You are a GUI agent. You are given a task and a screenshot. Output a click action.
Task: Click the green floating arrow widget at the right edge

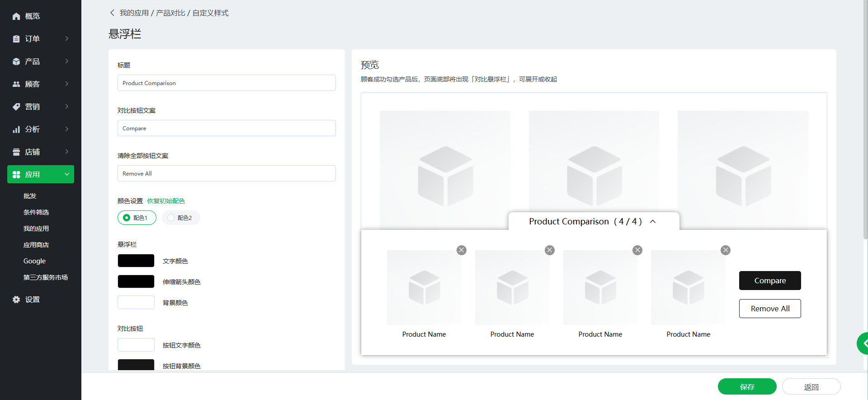[x=863, y=343]
